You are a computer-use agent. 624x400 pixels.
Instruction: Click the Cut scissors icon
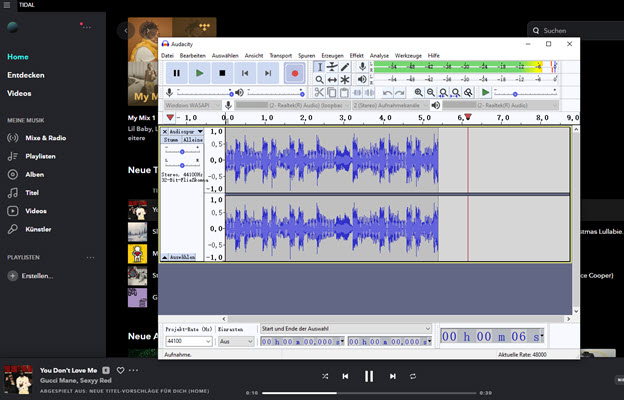click(x=319, y=93)
